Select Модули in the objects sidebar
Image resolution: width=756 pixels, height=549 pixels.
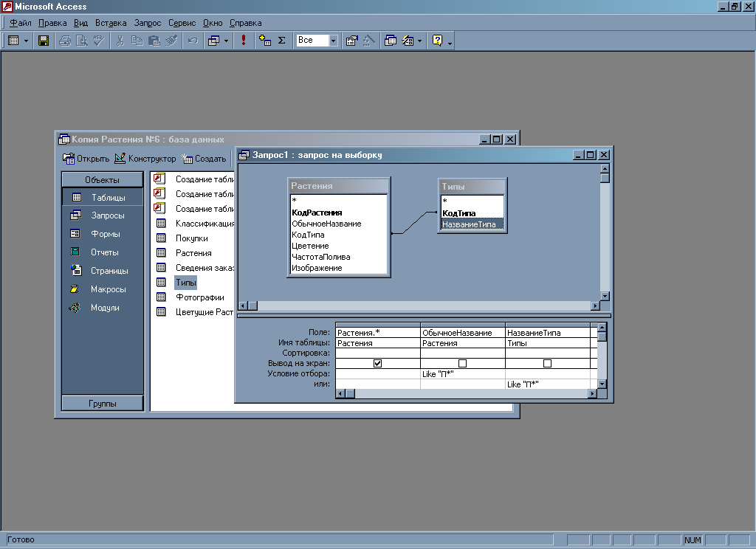coord(102,308)
